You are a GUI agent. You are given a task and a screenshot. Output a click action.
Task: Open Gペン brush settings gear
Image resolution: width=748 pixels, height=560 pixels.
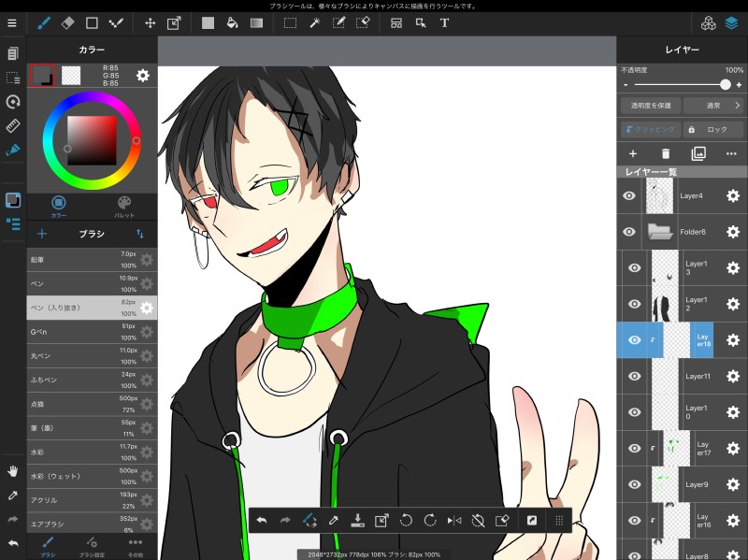147,332
